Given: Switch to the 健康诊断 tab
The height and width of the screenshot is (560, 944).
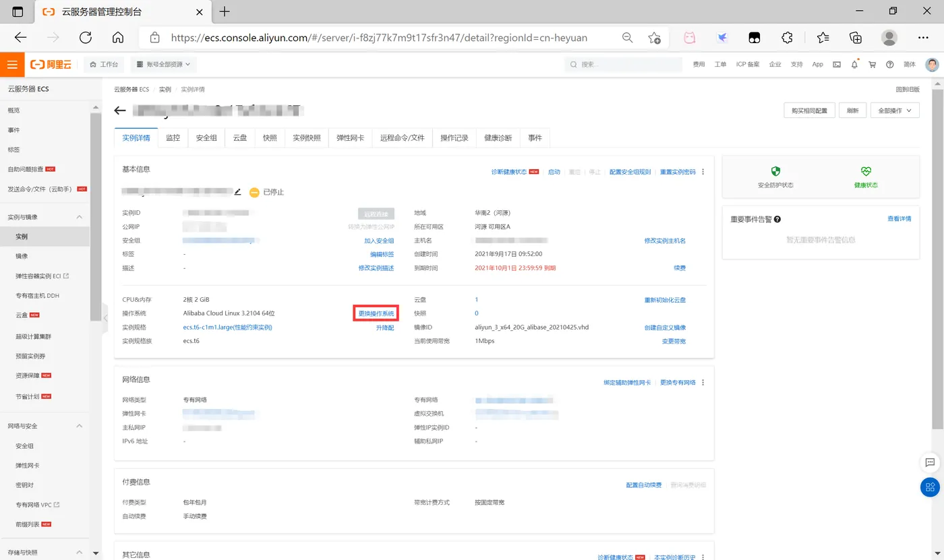Looking at the screenshot, I should tap(498, 137).
